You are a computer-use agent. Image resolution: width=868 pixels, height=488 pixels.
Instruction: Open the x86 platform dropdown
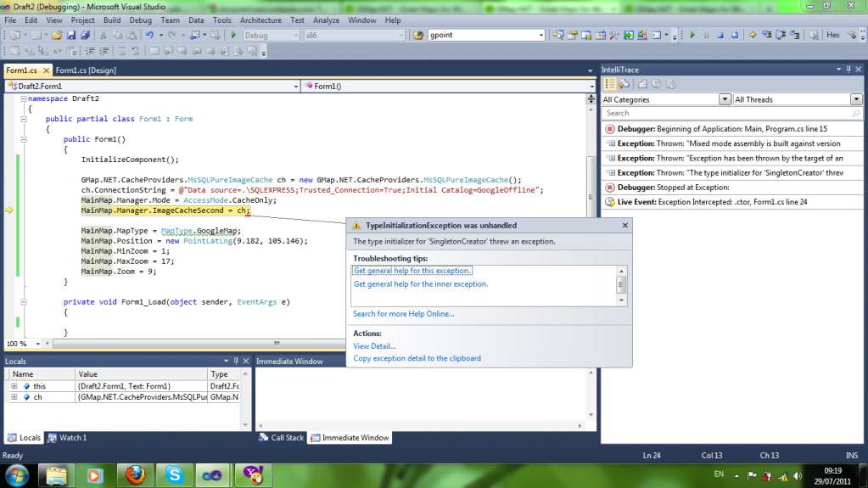click(401, 35)
